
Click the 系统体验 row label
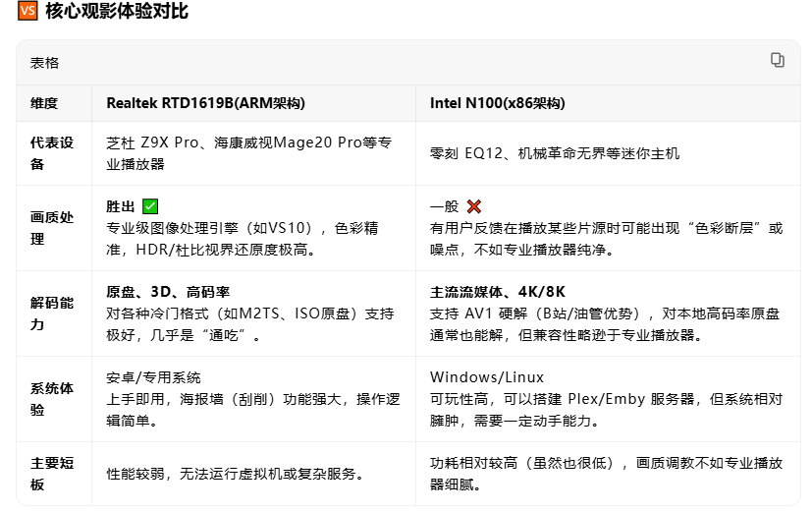point(52,399)
